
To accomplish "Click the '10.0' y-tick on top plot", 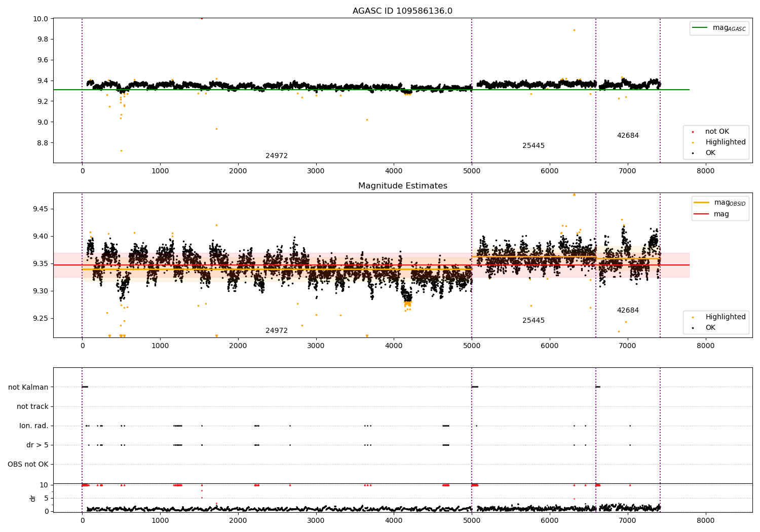I will [41, 19].
